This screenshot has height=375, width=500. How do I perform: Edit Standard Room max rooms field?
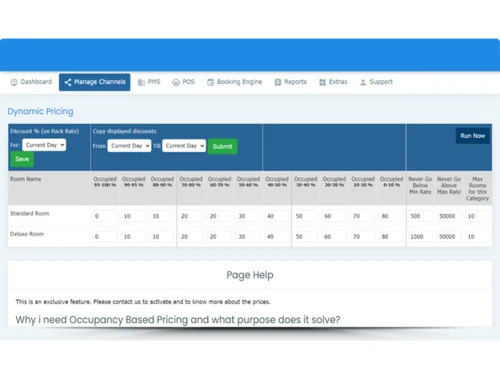478,216
